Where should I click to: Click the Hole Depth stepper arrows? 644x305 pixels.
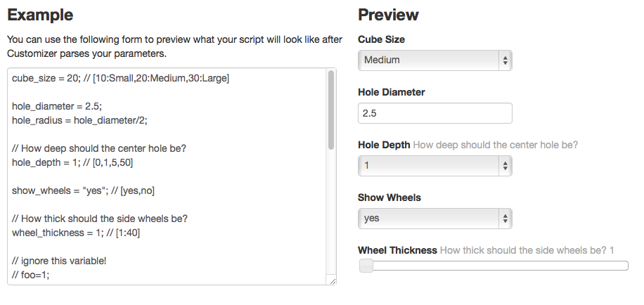(x=505, y=166)
